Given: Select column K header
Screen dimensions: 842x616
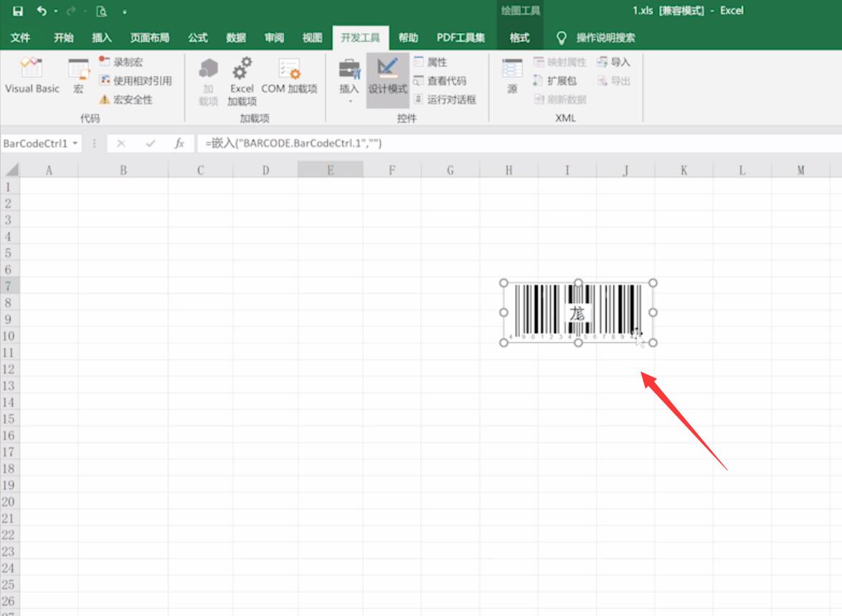Looking at the screenshot, I should 683,170.
